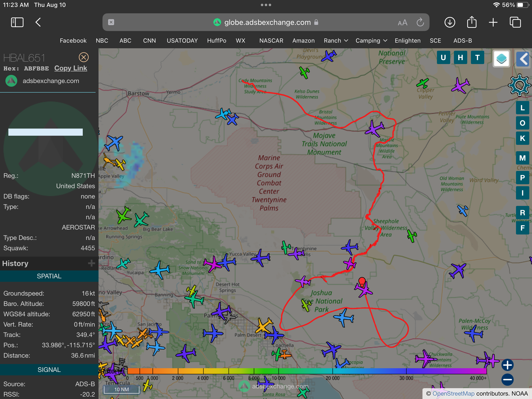Open NBC bookmark
Screen dimensions: 532x399
tap(102, 41)
